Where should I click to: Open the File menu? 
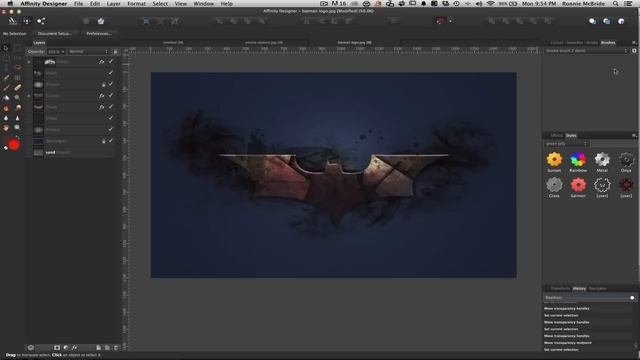pyautogui.click(x=78, y=4)
